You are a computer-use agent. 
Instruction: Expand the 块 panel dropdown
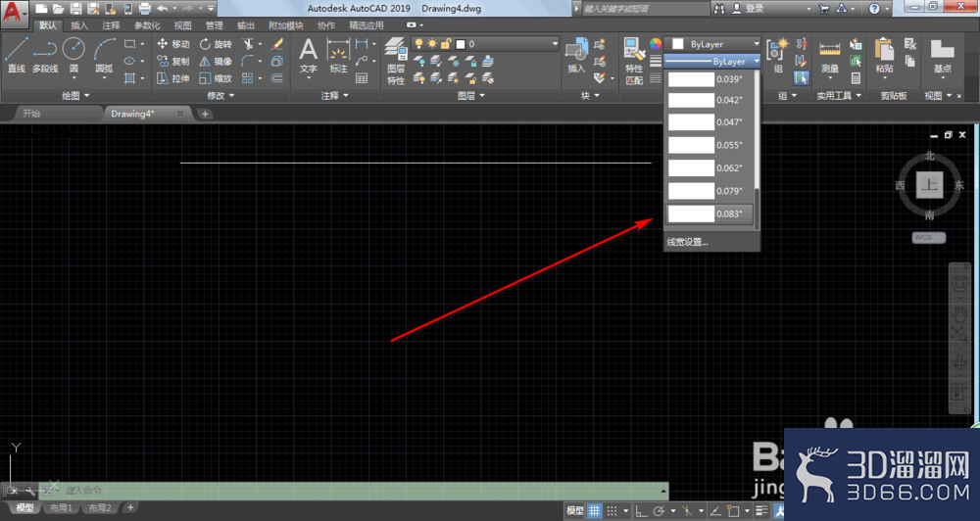pyautogui.click(x=590, y=95)
